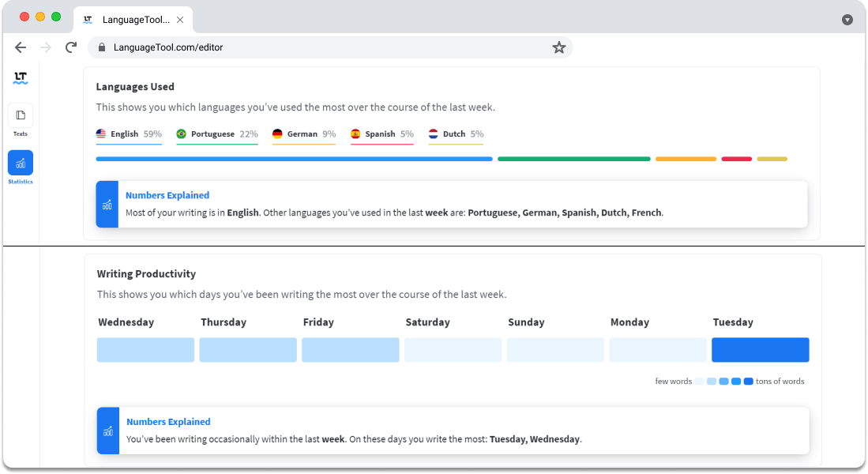Click the green Portuguese usage bar
The height and width of the screenshot is (474, 868).
tap(574, 159)
